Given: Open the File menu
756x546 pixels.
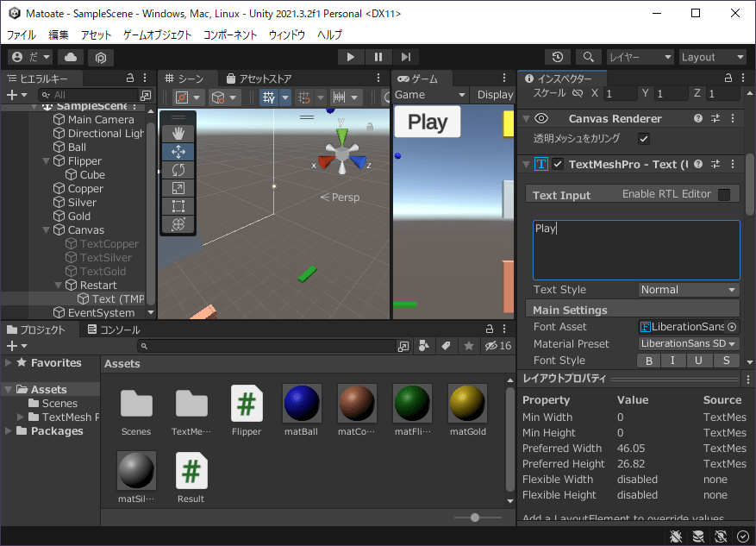Looking at the screenshot, I should (22, 35).
